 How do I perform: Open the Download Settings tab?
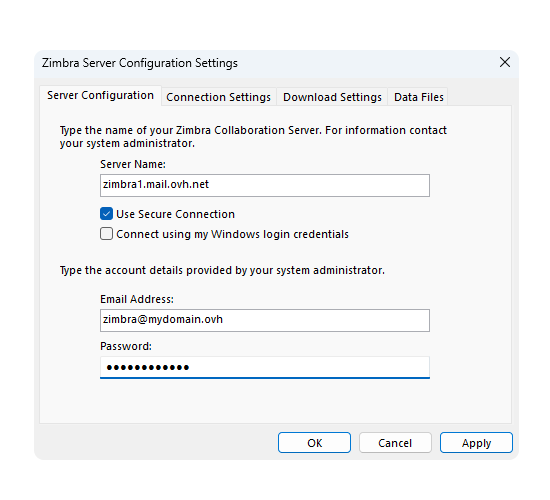[x=332, y=97]
